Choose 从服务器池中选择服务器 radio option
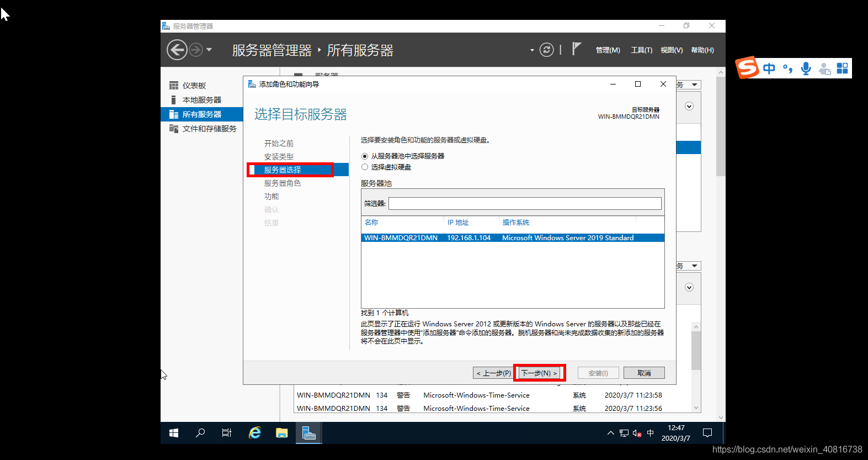 tap(365, 156)
